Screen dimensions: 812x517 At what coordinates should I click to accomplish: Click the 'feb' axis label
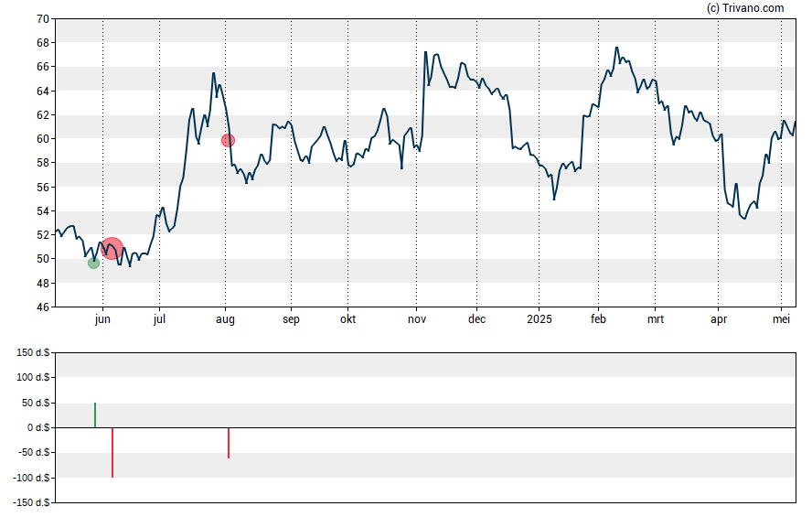(x=598, y=319)
